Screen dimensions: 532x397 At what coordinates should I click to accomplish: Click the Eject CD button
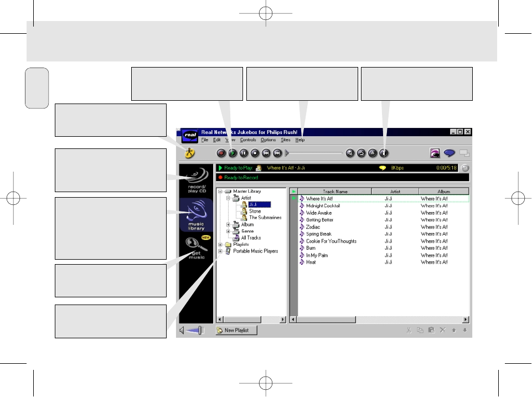coord(372,153)
